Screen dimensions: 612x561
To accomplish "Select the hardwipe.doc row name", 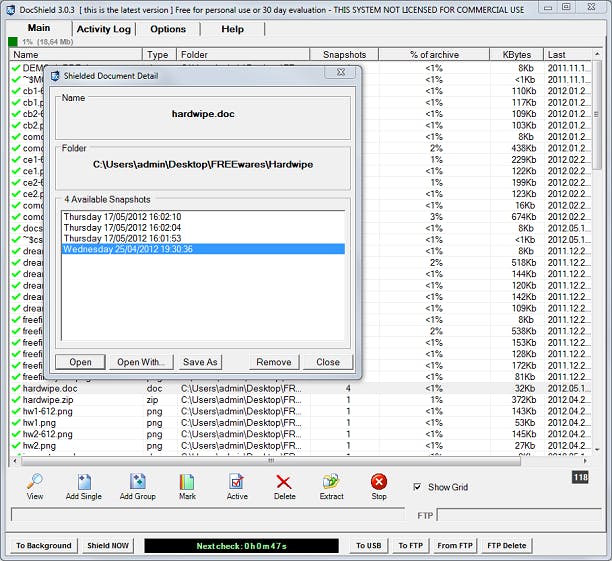I will click(x=50, y=388).
